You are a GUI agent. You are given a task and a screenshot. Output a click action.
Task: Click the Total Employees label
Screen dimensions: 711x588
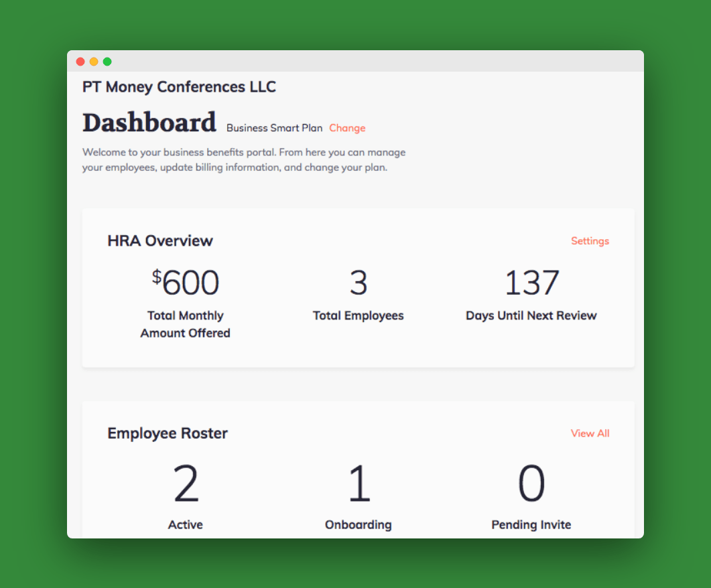[x=358, y=315]
